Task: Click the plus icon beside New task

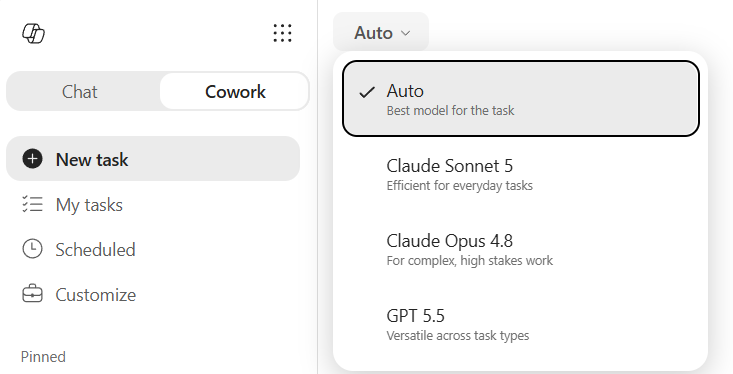Action: point(32,159)
